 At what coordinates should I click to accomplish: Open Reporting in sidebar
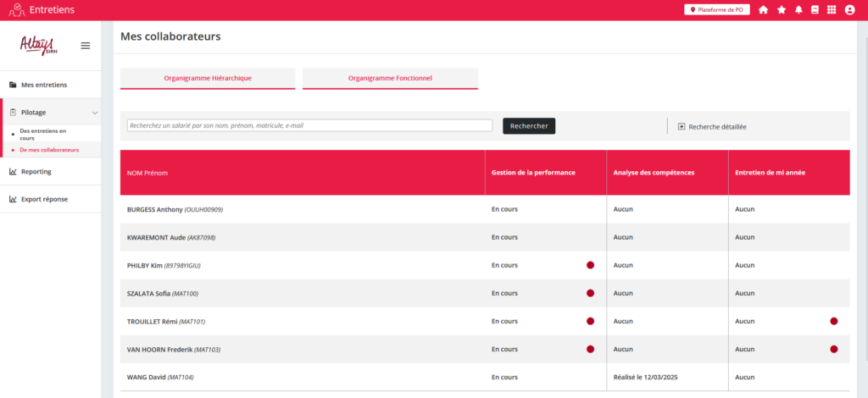pos(36,172)
